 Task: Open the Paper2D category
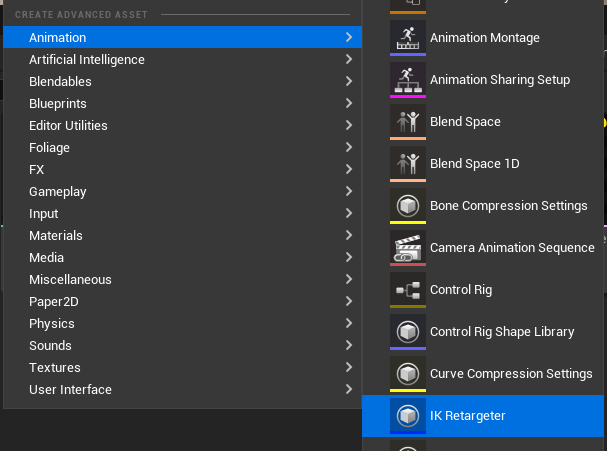pos(182,301)
